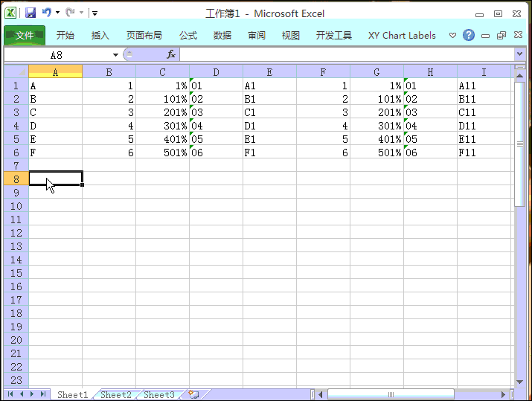Click into the formula bar input
Screen dimensions: 532x401
coord(347,54)
